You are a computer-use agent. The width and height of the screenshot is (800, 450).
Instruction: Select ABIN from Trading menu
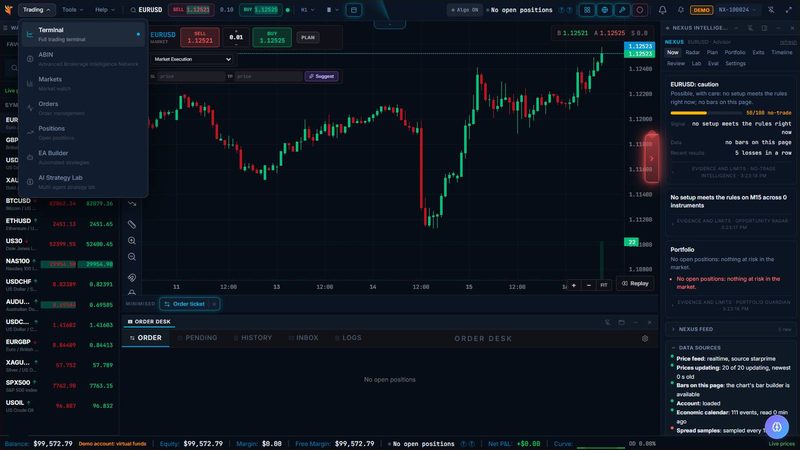tap(84, 59)
